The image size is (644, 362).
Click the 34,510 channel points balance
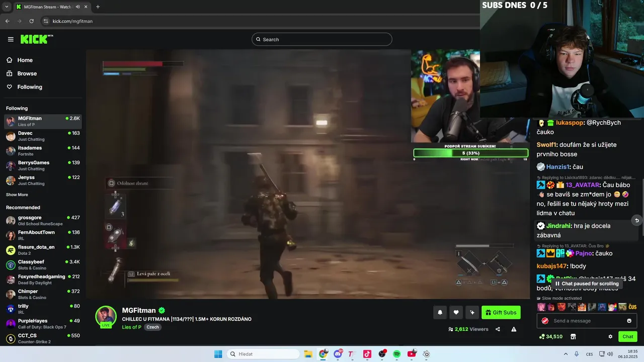[550, 336]
